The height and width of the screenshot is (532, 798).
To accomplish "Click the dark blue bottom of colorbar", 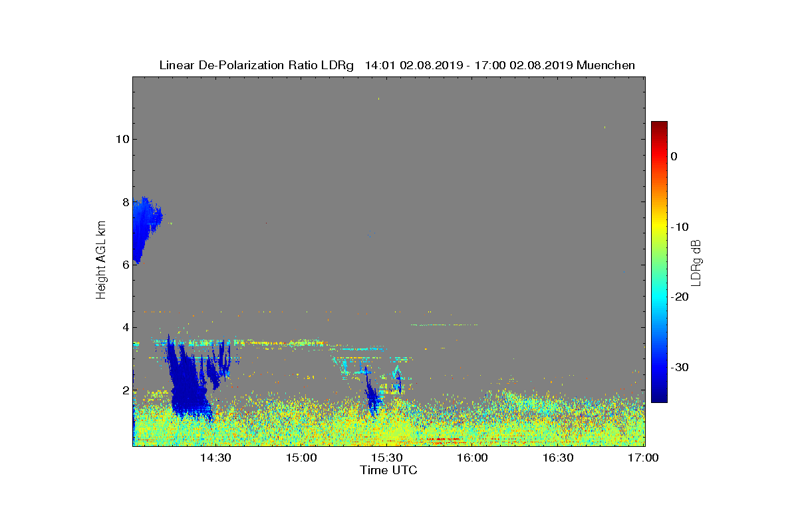I will click(659, 396).
